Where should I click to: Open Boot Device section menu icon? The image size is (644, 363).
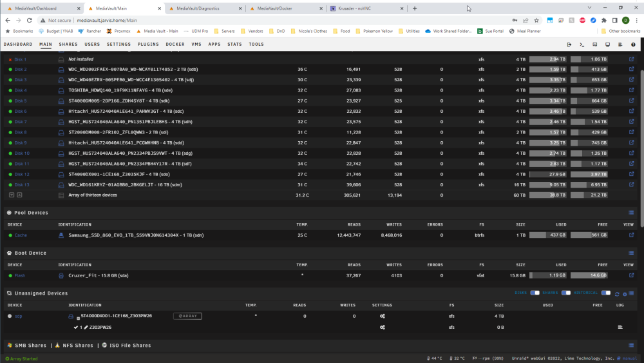click(x=631, y=253)
